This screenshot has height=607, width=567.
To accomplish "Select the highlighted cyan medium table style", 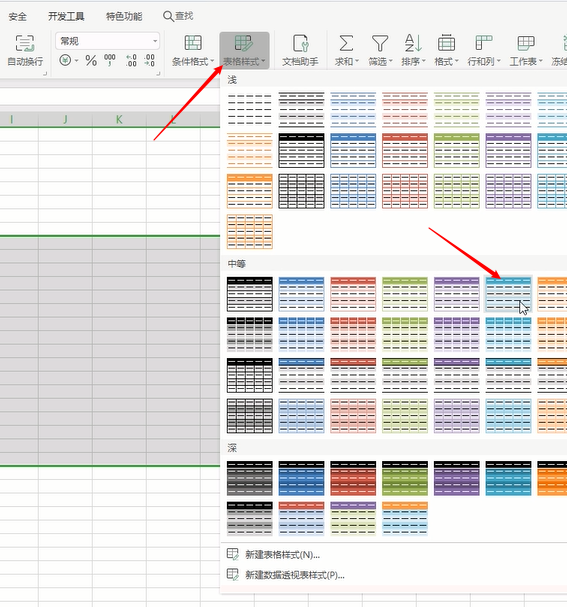I will pyautogui.click(x=508, y=294).
